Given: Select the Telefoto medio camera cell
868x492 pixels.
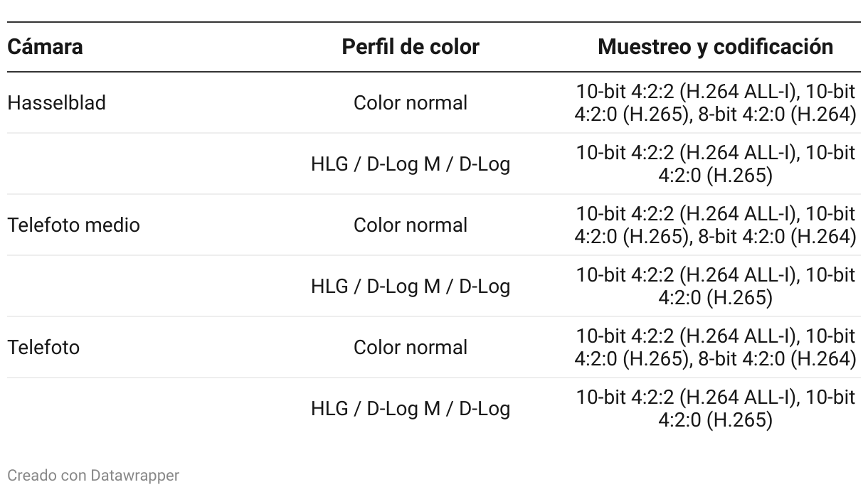Looking at the screenshot, I should (73, 225).
